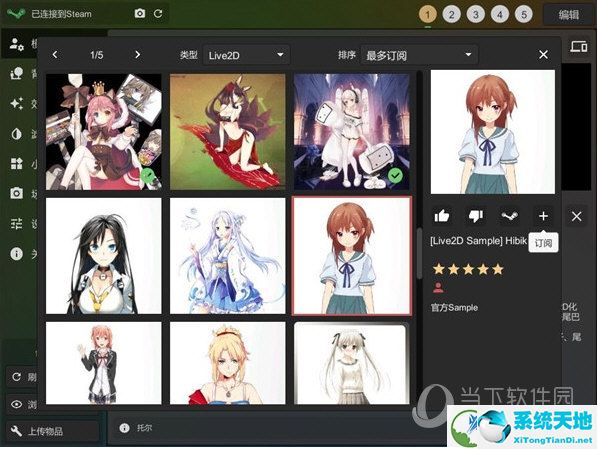
Task: Click the workshop list vertical scrollbar
Action: 419,253
